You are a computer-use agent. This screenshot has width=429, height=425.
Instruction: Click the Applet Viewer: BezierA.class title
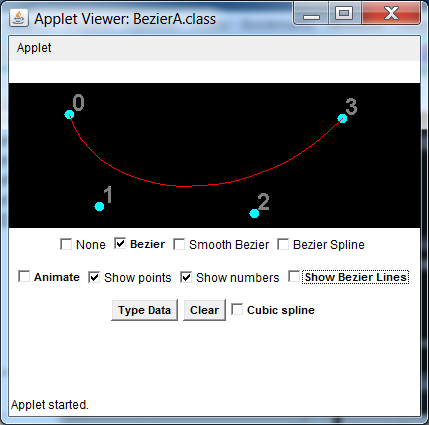(125, 19)
